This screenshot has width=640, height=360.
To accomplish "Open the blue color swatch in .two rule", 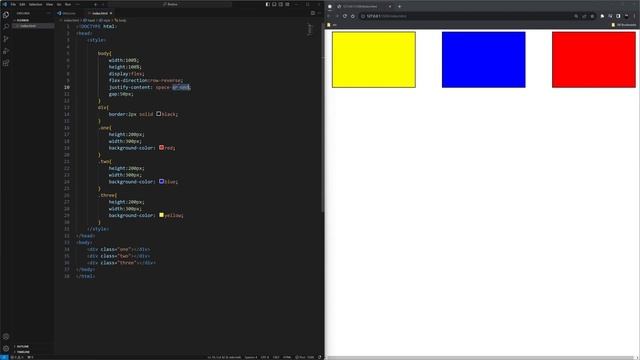I will 162,181.
